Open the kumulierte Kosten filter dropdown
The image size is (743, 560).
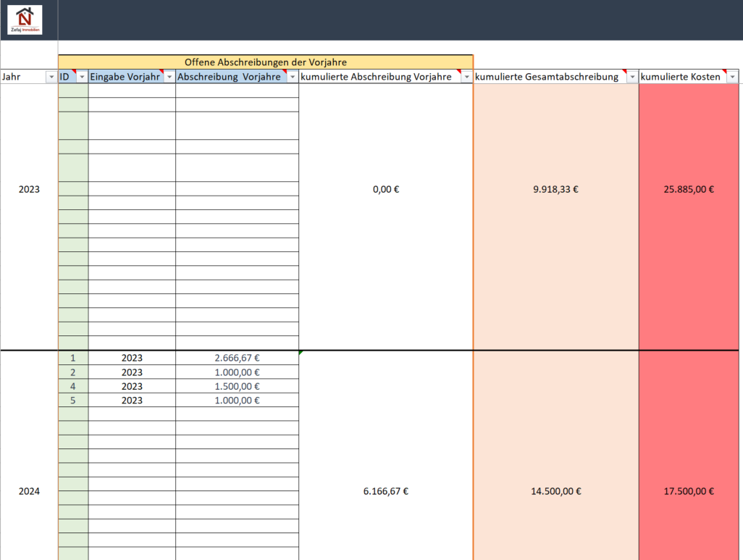[732, 77]
